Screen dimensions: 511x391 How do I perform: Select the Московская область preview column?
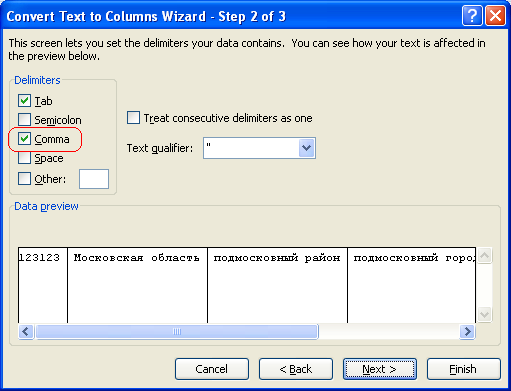click(137, 285)
